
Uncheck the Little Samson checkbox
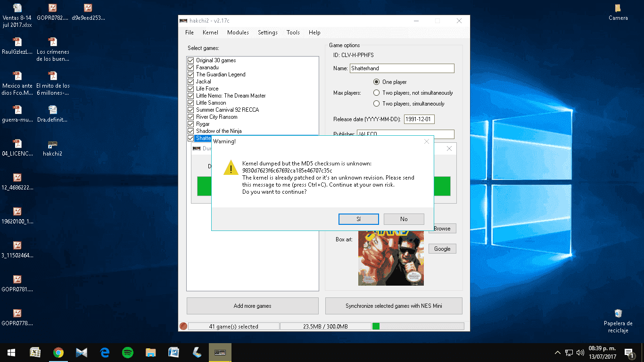[190, 103]
